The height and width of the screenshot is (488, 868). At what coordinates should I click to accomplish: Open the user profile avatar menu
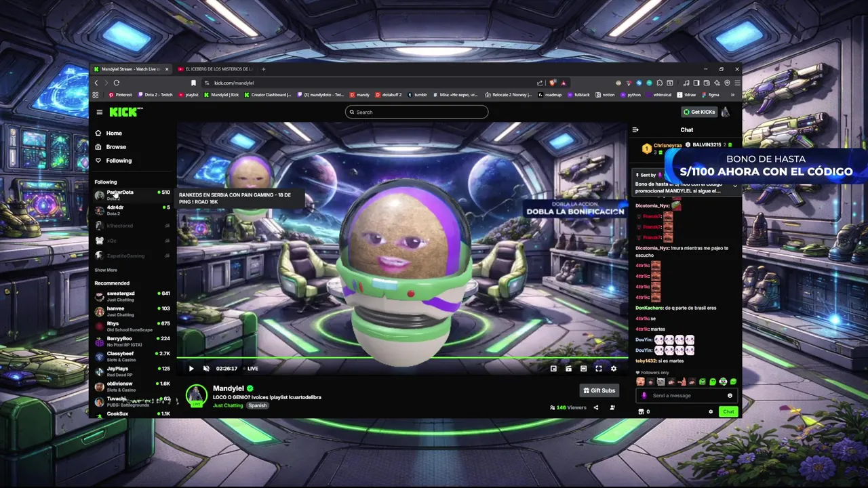[x=726, y=112]
